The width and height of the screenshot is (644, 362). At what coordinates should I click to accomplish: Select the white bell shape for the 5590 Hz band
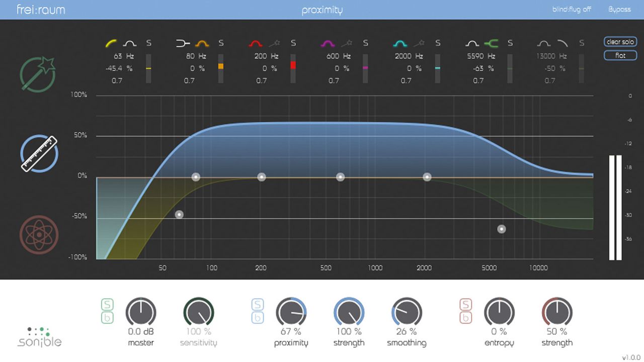(472, 43)
